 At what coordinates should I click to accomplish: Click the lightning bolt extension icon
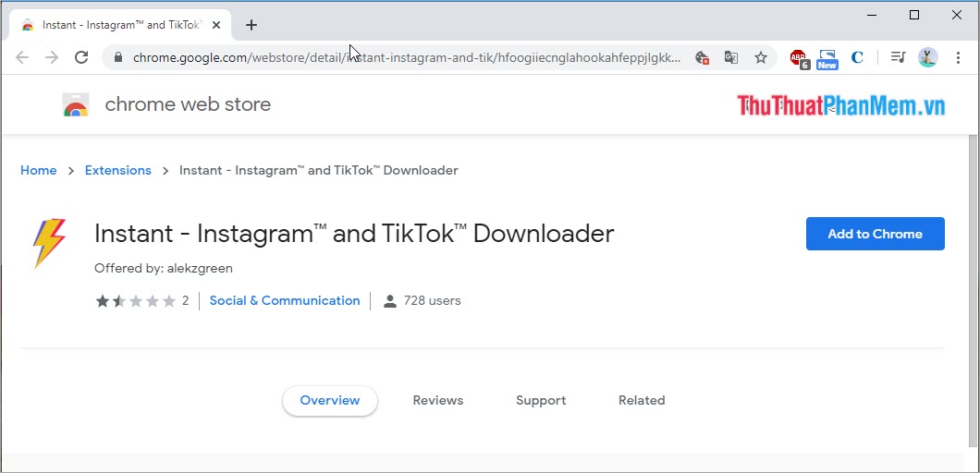[49, 243]
